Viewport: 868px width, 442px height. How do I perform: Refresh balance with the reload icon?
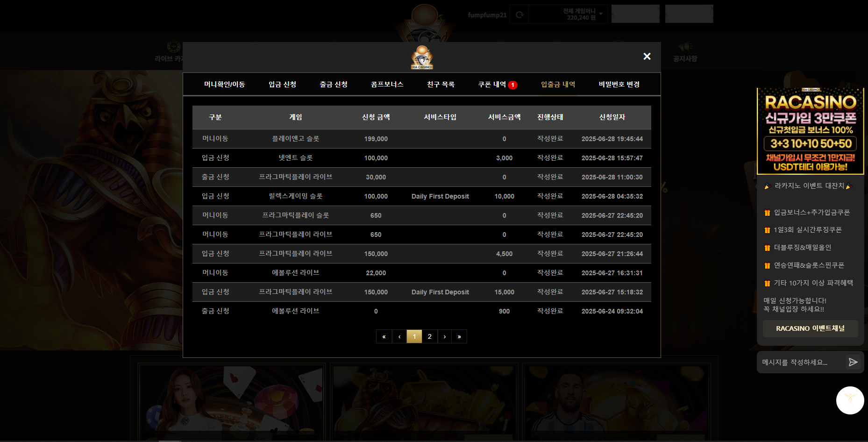(x=519, y=15)
